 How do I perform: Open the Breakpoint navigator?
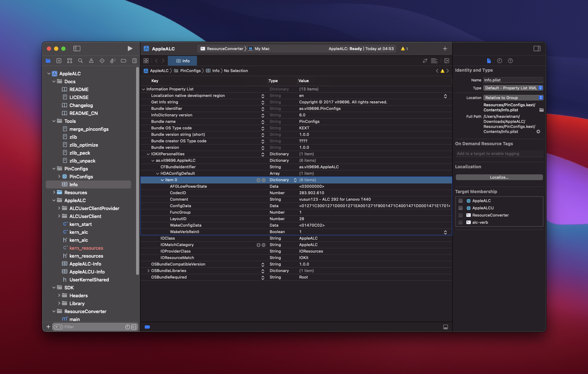tap(124, 61)
